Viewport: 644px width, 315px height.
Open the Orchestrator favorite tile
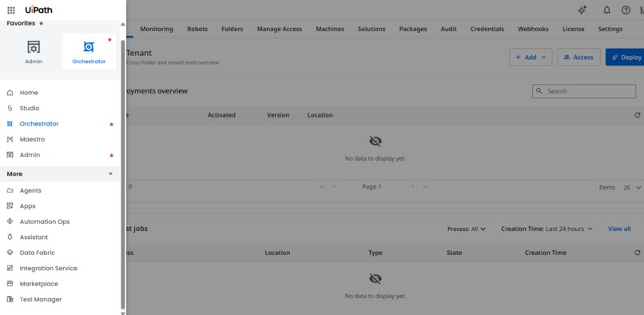(x=89, y=52)
